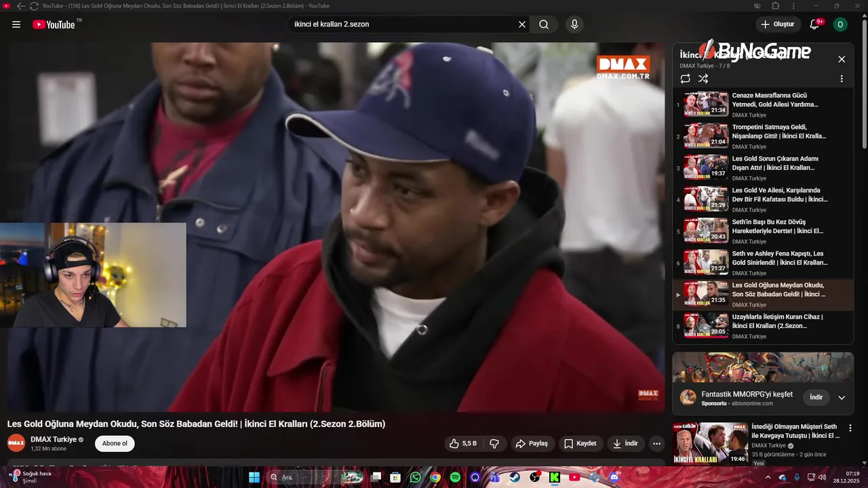Click the video title text
The image size is (868, 488).
pos(196,424)
